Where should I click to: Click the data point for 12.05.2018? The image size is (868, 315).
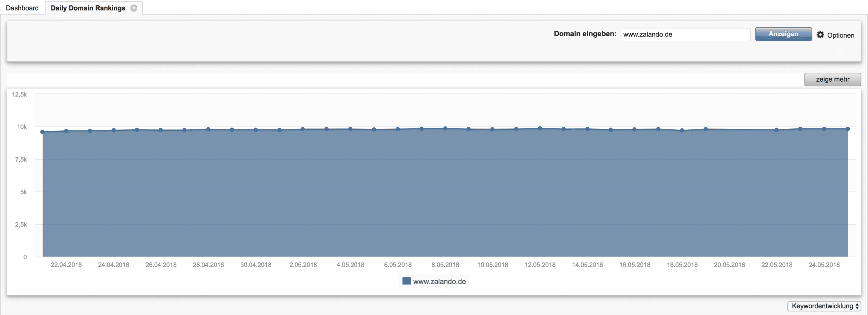pos(540,128)
